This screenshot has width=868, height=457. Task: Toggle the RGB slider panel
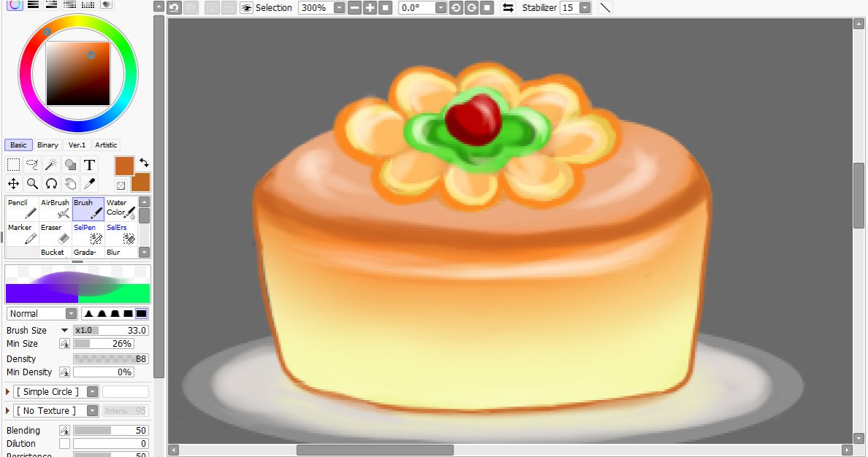click(x=33, y=5)
